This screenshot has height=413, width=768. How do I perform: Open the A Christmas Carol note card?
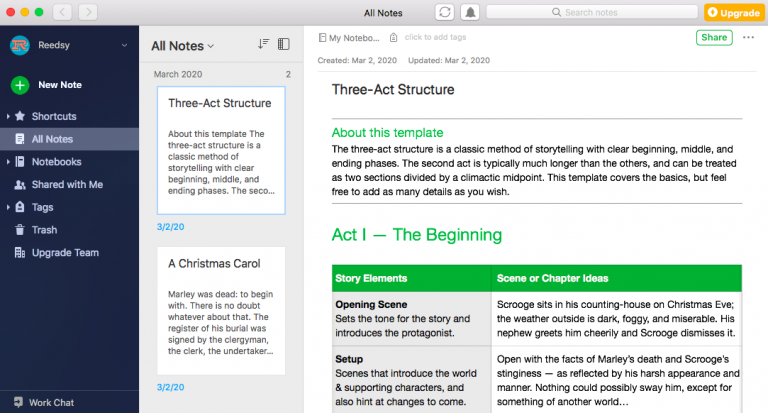click(x=221, y=311)
